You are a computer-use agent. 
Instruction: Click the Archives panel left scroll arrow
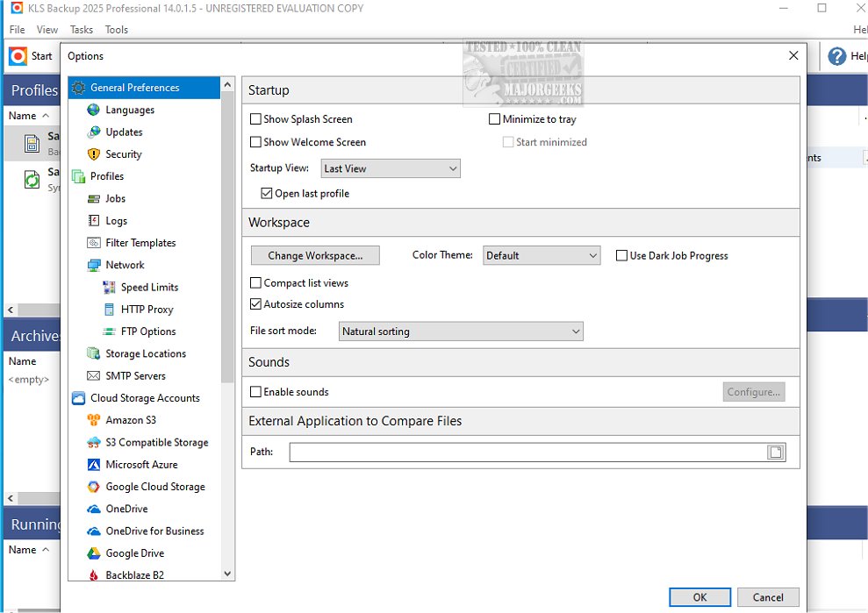11,498
